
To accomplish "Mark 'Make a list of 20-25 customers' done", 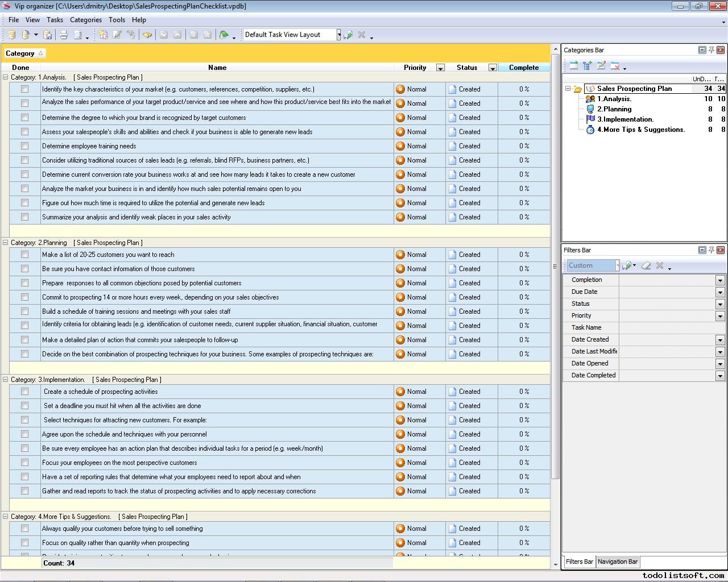I will coord(24,255).
